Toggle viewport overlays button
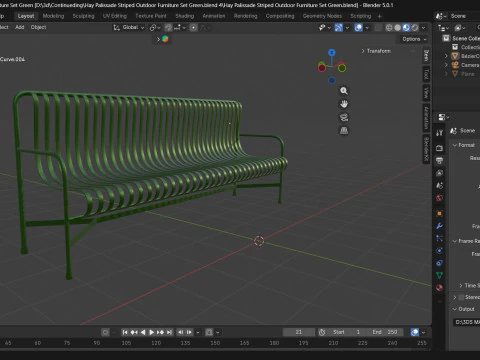480x360 pixels. [x=359, y=28]
